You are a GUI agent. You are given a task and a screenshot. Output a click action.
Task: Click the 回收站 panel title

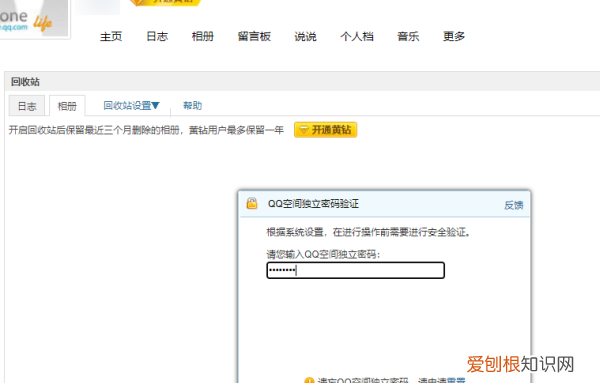tap(25, 81)
